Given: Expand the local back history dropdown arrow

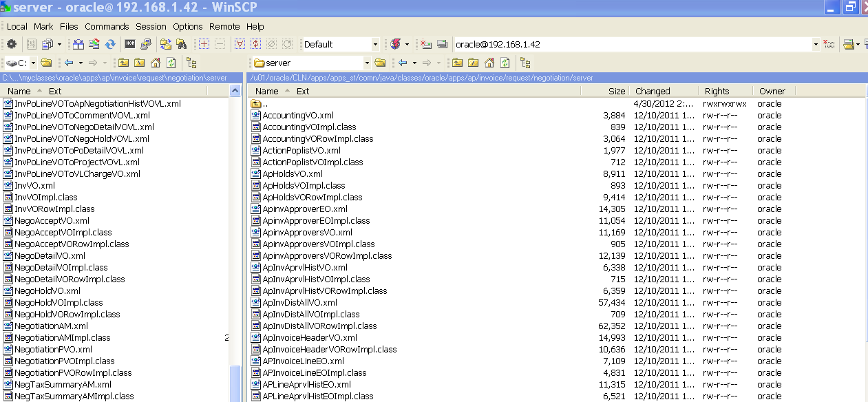Looking at the screenshot, I should coord(81,63).
